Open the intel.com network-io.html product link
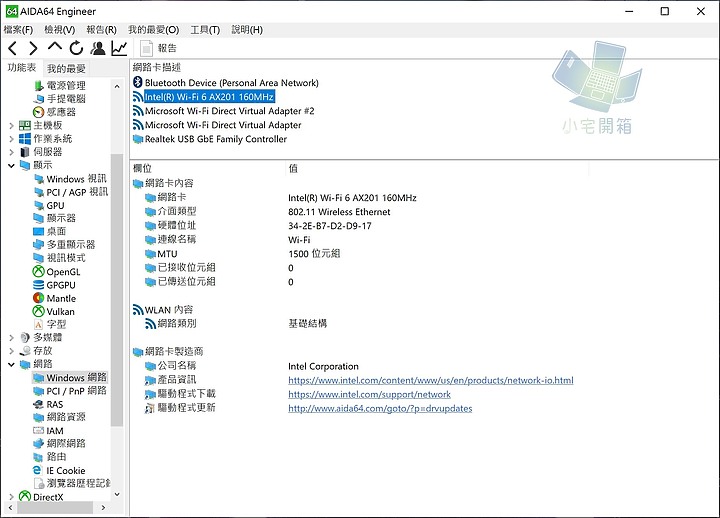This screenshot has height=518, width=720. tap(431, 380)
